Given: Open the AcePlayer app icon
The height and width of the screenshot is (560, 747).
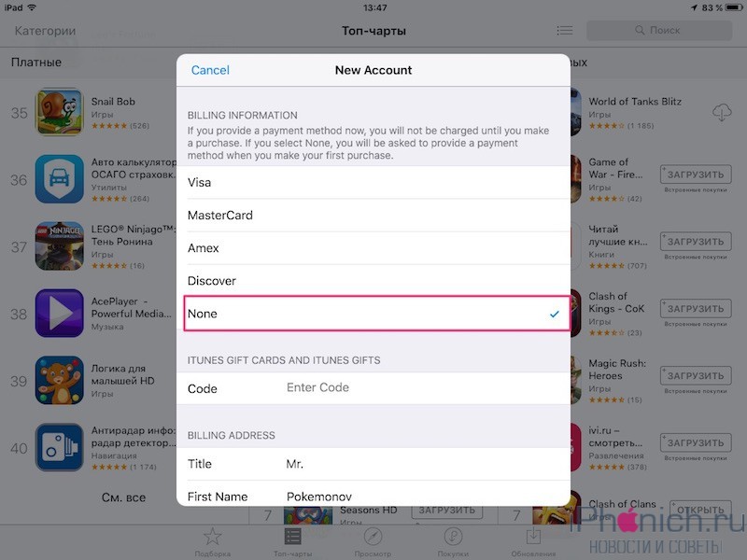Looking at the screenshot, I should [x=59, y=313].
